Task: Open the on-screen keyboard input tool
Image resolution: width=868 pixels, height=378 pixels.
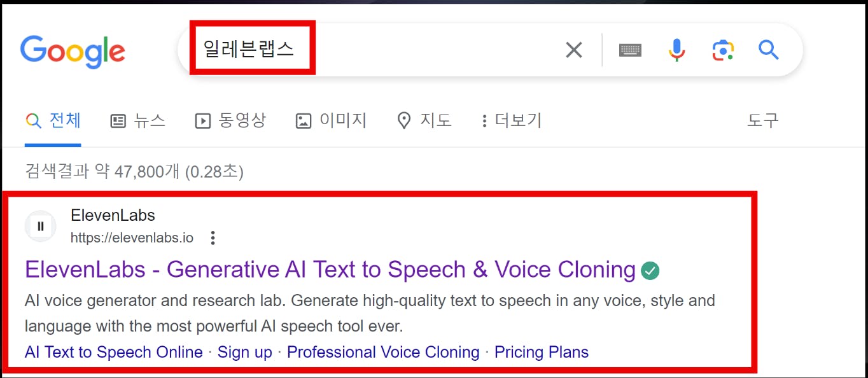Action: click(x=630, y=50)
